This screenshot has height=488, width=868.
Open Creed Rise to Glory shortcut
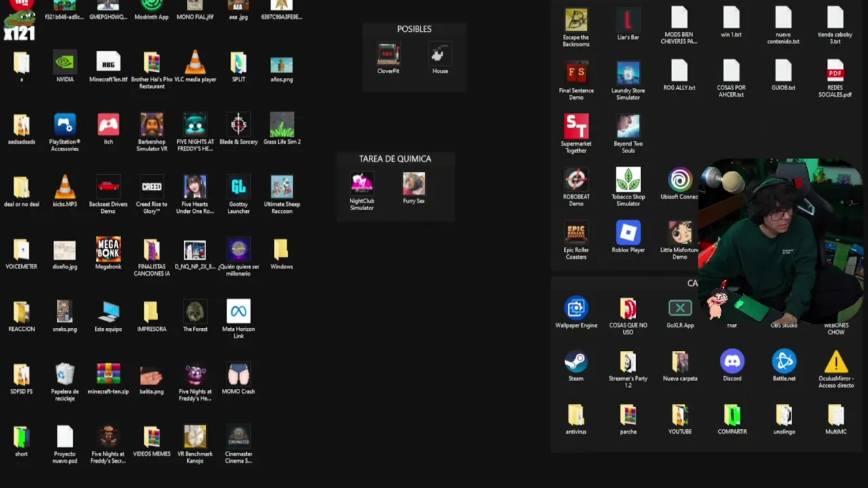[x=152, y=188]
